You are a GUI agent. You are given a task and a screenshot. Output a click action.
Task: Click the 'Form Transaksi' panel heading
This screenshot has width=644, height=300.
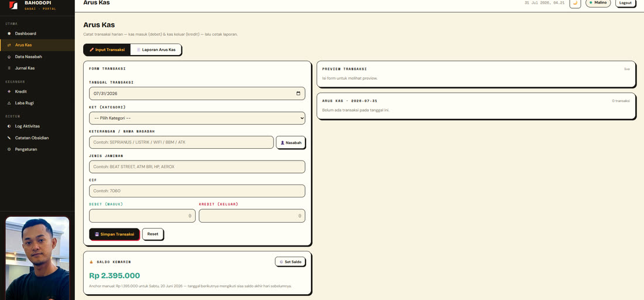[107, 69]
